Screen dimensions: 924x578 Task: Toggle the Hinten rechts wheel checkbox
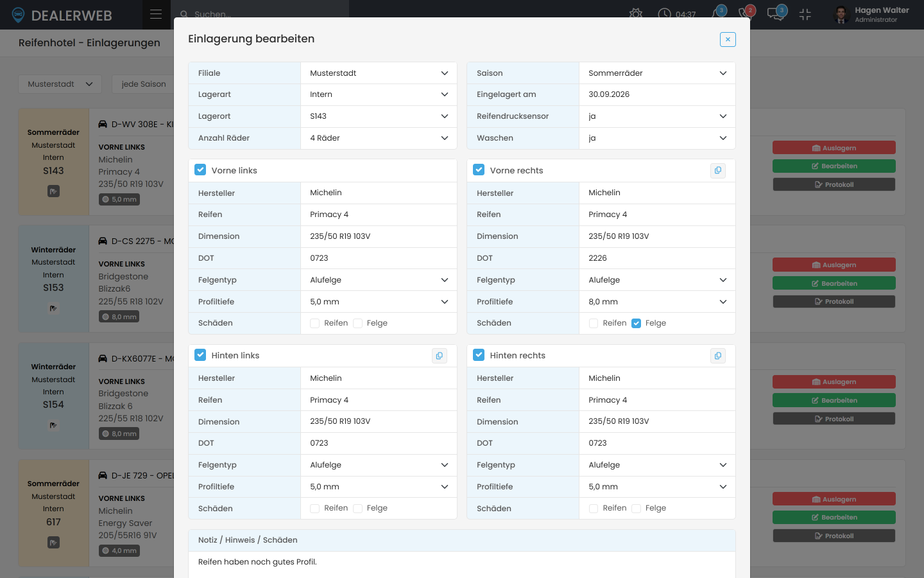pyautogui.click(x=479, y=355)
